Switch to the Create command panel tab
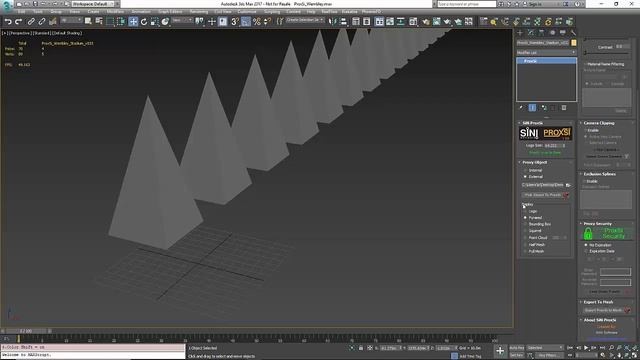 (x=520, y=33)
